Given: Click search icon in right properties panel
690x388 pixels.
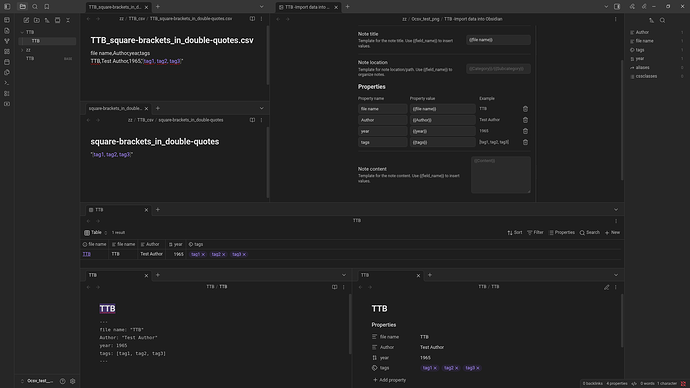Looking at the screenshot, I should click(662, 20).
